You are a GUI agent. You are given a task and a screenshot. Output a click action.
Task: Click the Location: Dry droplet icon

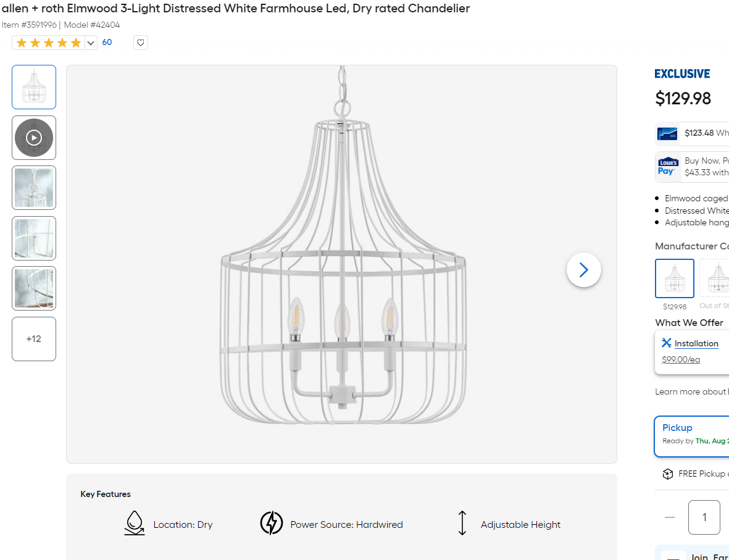click(135, 524)
